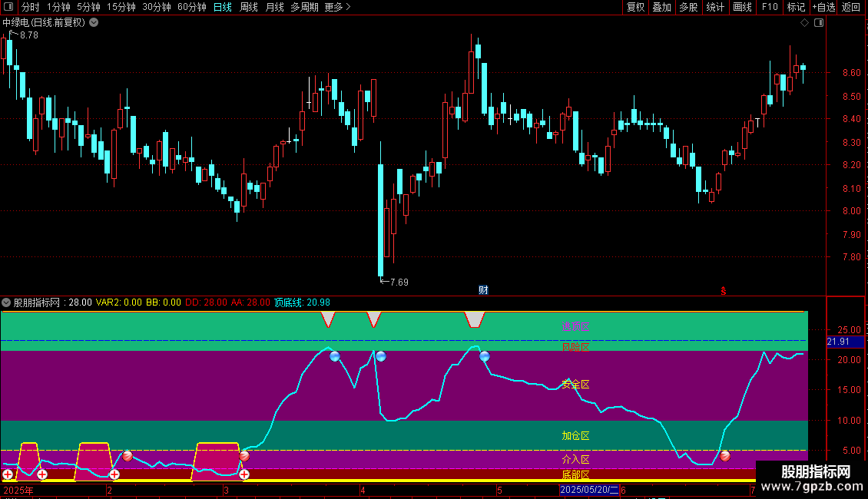Click the 25.00 indicator axis label
Image resolution: width=868 pixels, height=499 pixels.
(849, 330)
